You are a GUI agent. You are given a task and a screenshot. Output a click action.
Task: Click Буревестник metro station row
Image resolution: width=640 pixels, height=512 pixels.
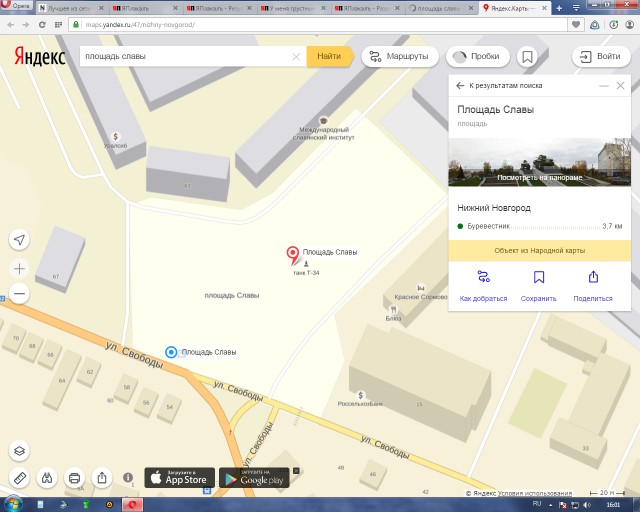coord(539,226)
